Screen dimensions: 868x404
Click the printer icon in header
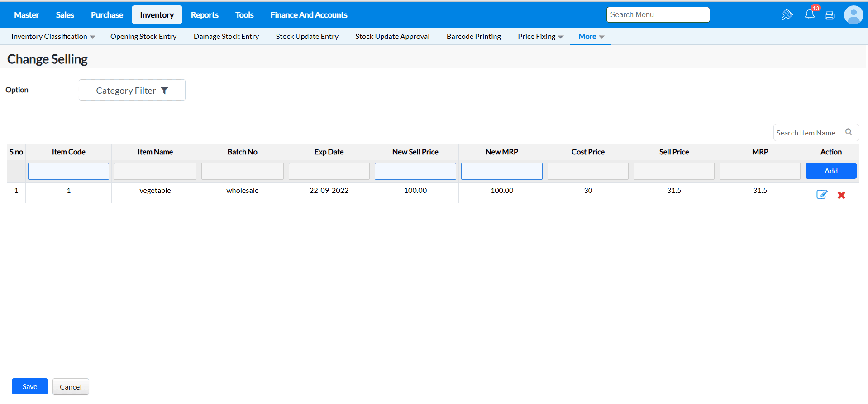coord(830,15)
